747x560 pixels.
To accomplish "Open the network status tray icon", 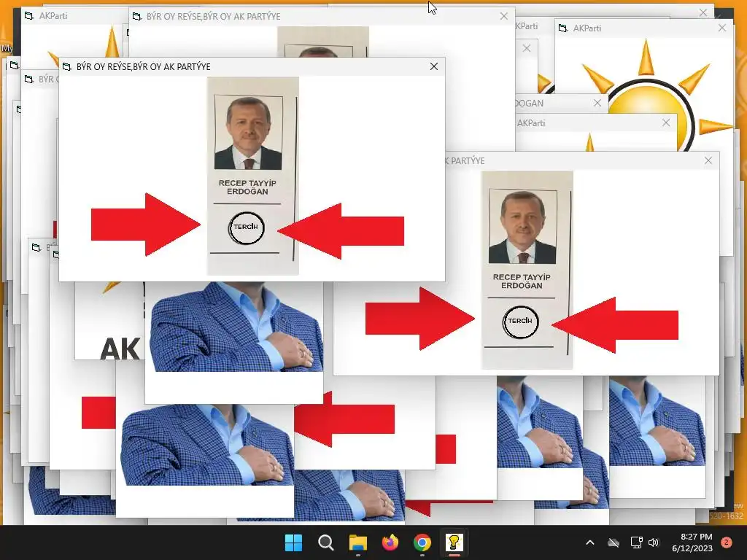I will tap(636, 542).
